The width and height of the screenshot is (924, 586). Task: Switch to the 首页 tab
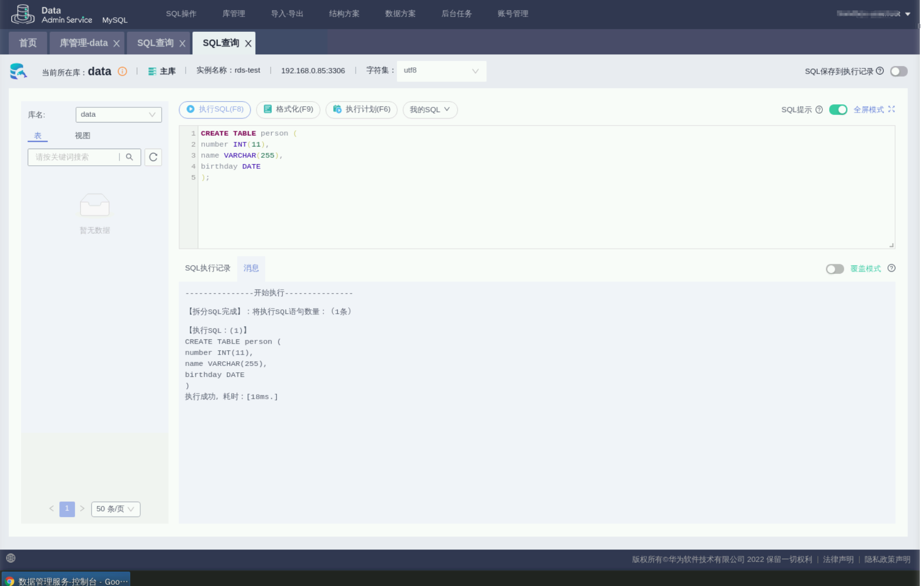pos(28,43)
